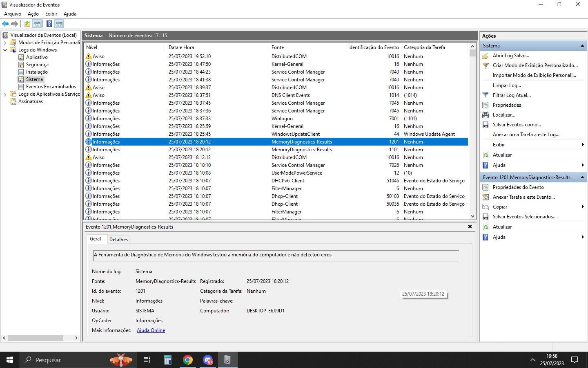Click the show/hide action pane toolbar icon
Screen dimensions: 588x368
click(59, 24)
